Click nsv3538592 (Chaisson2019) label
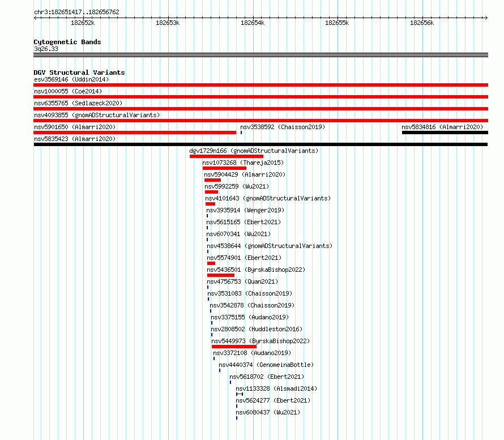Image resolution: width=504 pixels, height=440 pixels. [x=283, y=127]
